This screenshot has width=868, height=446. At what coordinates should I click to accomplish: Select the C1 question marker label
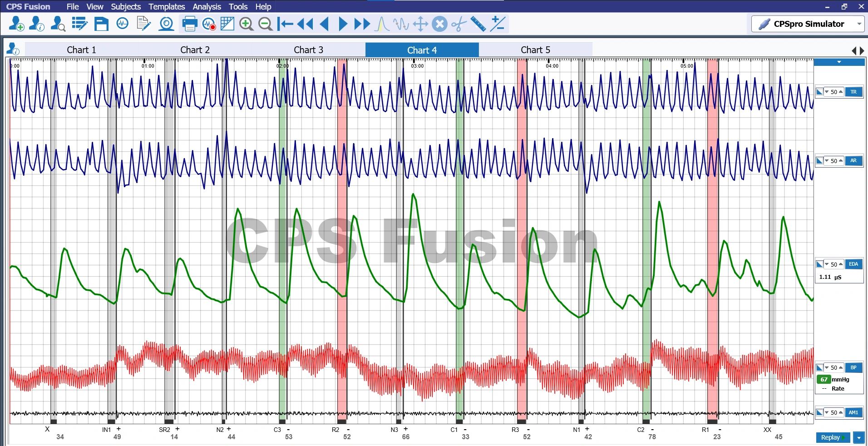[454, 430]
